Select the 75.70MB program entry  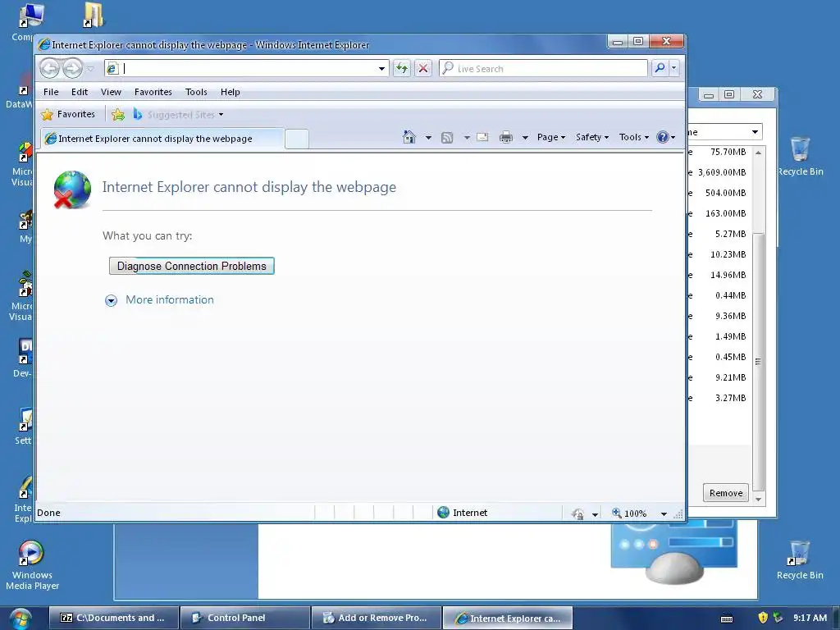click(x=718, y=152)
